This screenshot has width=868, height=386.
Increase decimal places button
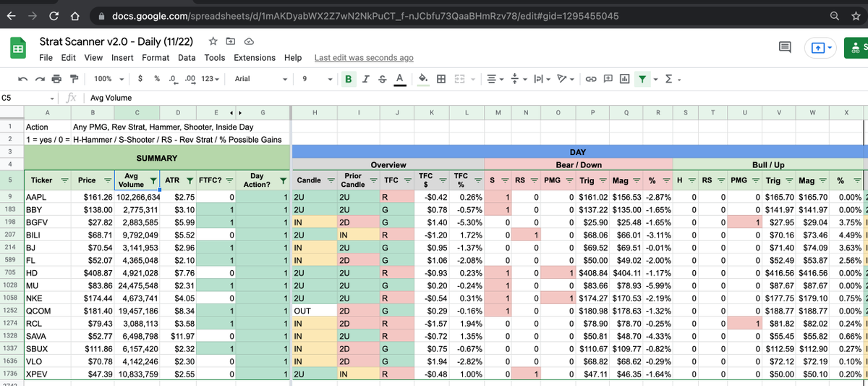190,79
